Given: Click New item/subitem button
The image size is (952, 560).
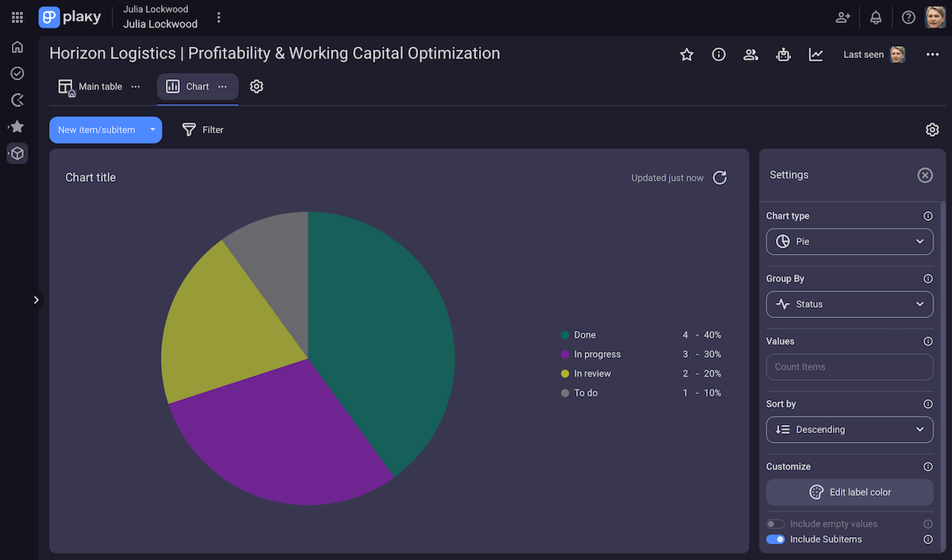Looking at the screenshot, I should tap(96, 130).
